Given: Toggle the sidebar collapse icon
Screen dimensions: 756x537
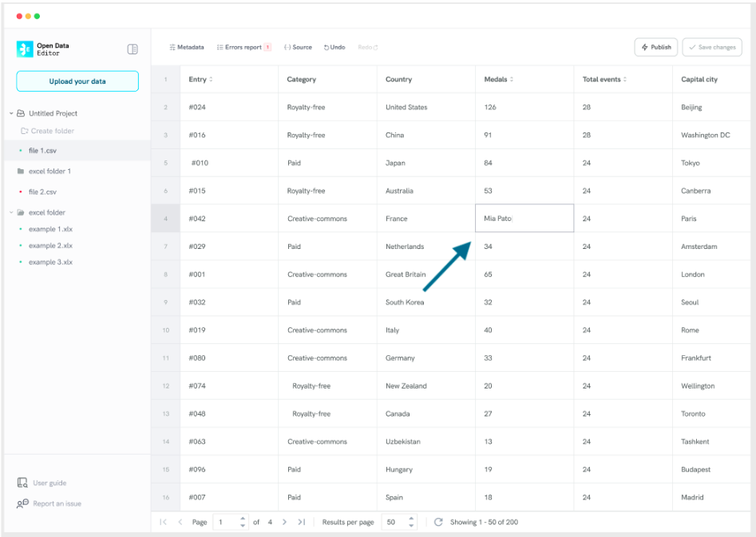Looking at the screenshot, I should click(x=133, y=49).
